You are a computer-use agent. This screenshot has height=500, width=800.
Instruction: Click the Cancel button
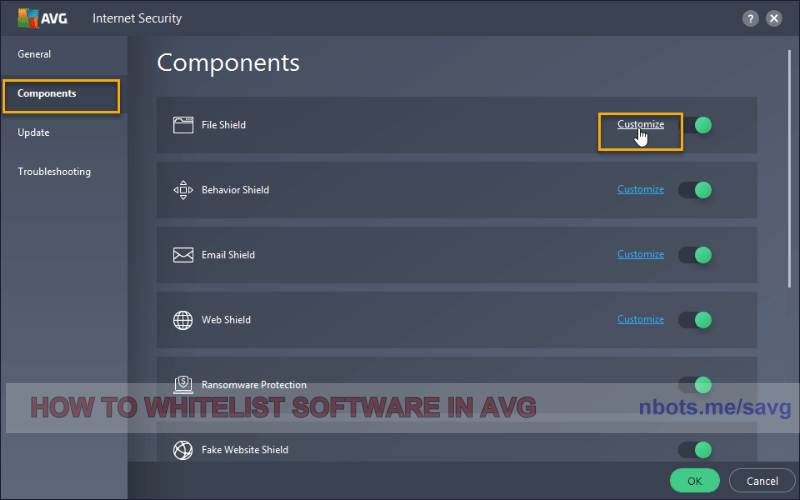[x=762, y=481]
